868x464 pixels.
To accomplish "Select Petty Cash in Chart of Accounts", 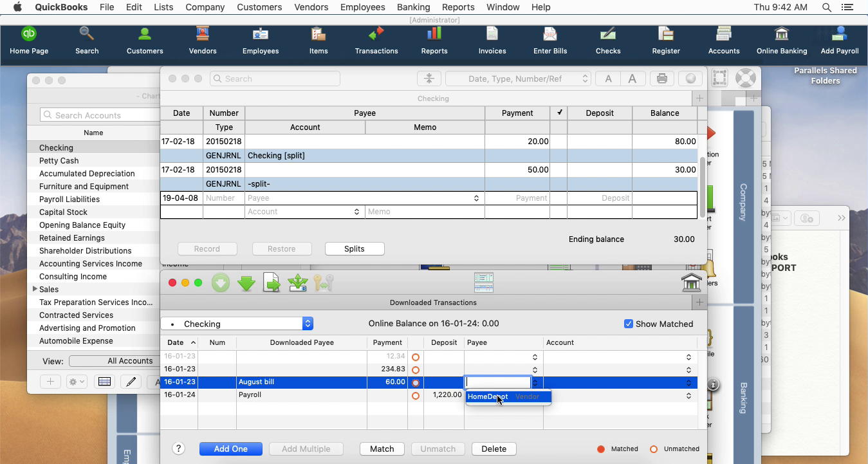I will click(93, 160).
